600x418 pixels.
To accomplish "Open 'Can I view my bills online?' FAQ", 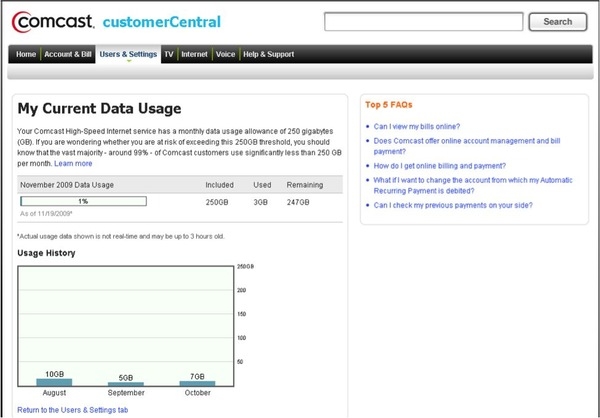I will tap(417, 126).
